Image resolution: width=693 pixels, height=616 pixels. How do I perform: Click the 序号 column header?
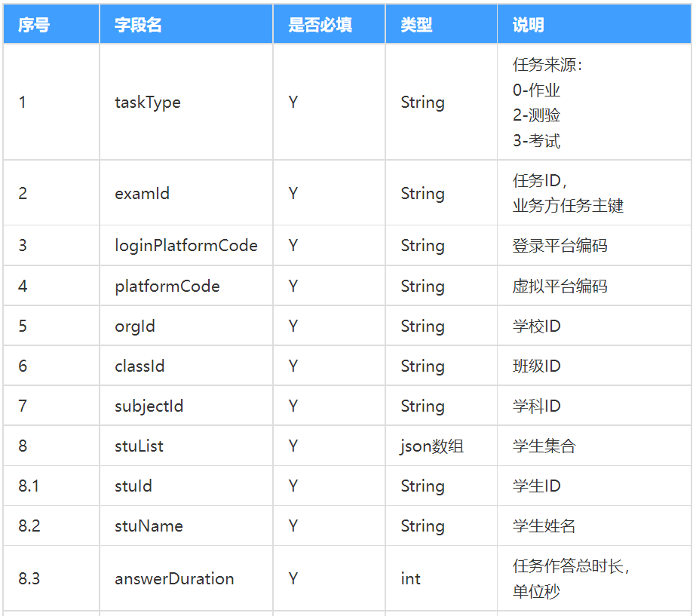tap(51, 25)
